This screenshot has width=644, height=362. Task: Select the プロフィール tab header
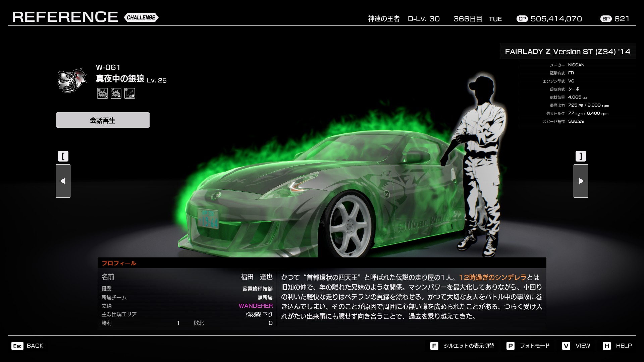(x=119, y=263)
